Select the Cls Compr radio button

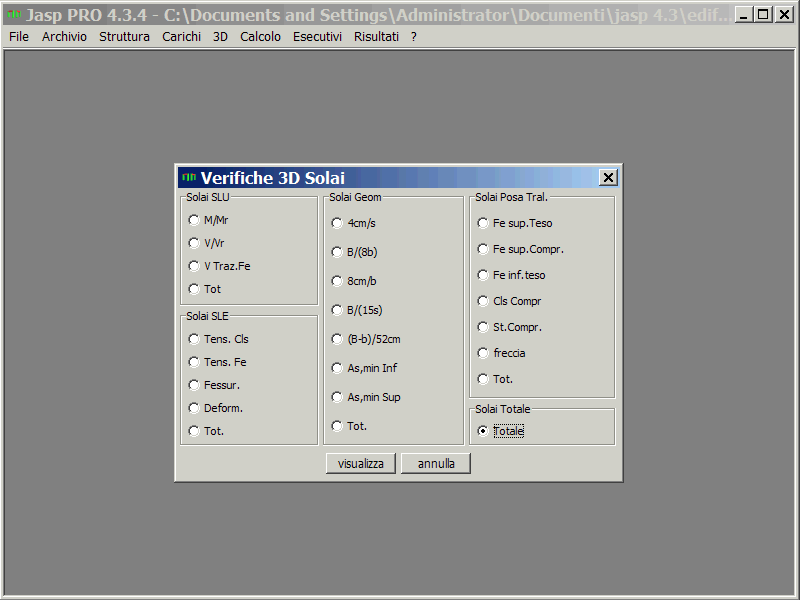pos(483,301)
